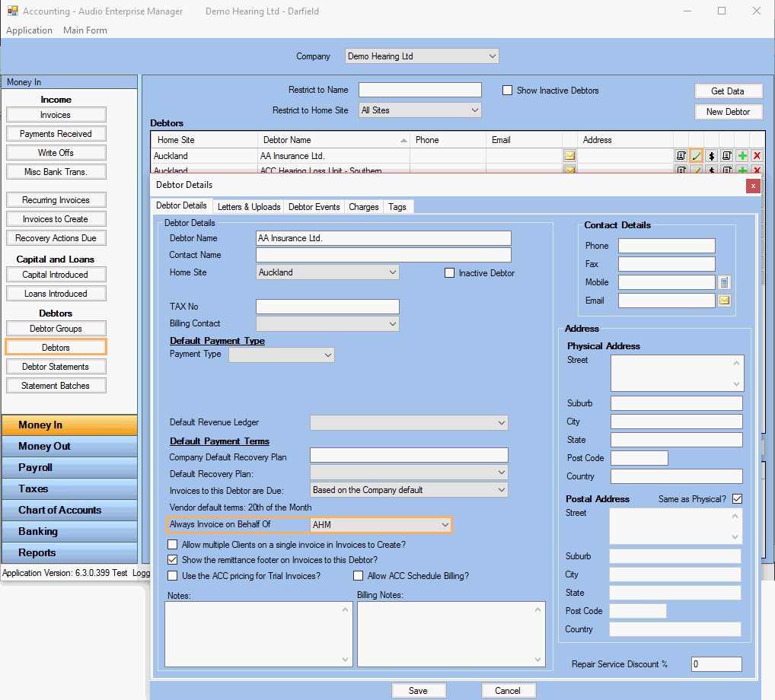
Task: Click the mobile phone icon beside Mobile field
Action: pyautogui.click(x=724, y=282)
